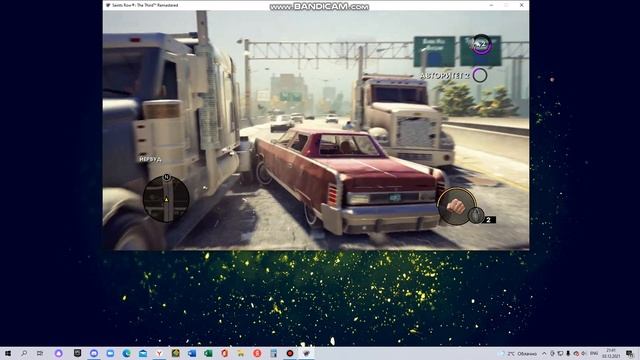Open volume control in system tray
Screen dimensions: 640x360
[584, 353]
